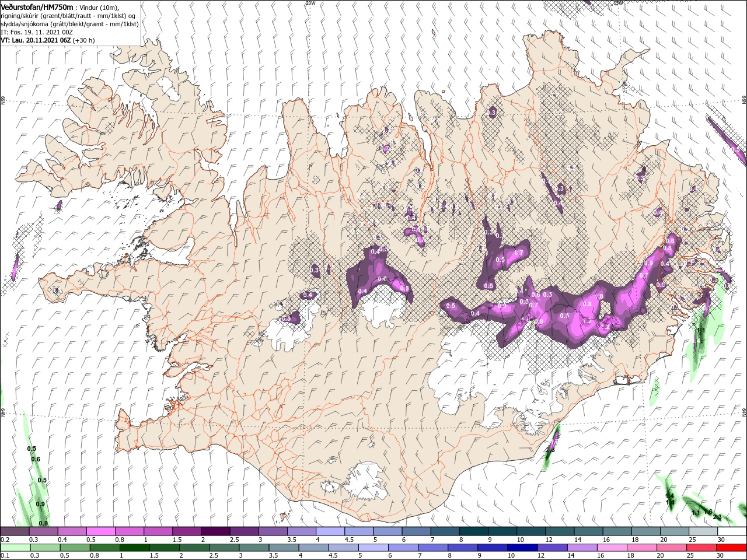Pick light periwinkle swatch at 4 in upper row

coord(330,531)
